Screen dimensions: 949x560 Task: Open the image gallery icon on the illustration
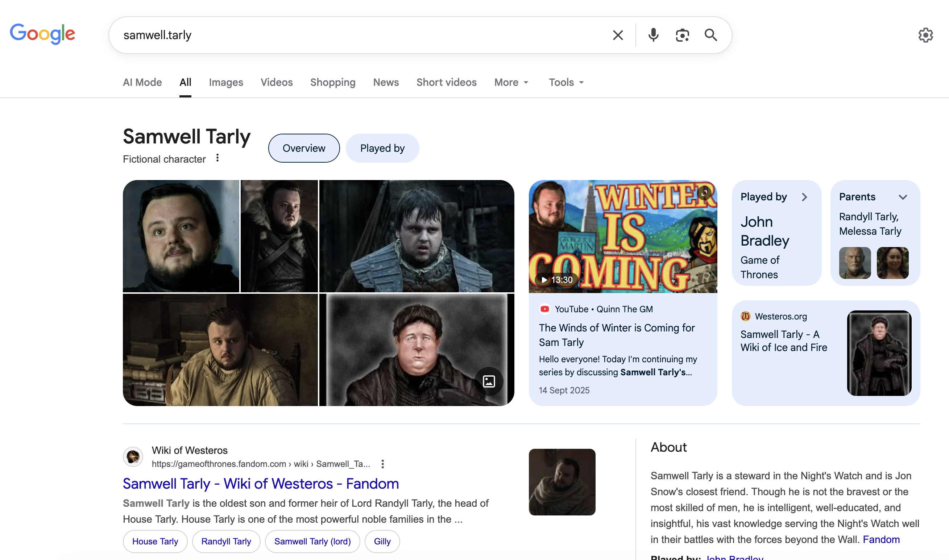click(x=489, y=381)
